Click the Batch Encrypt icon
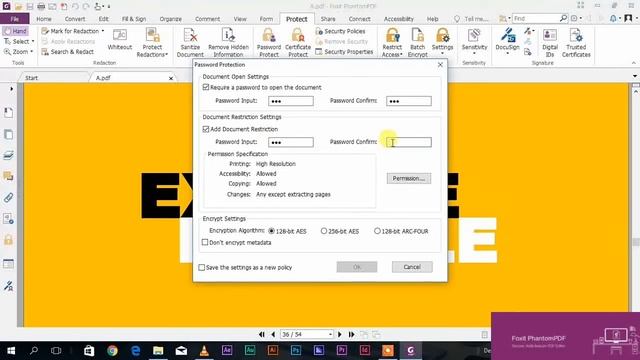 (418, 36)
